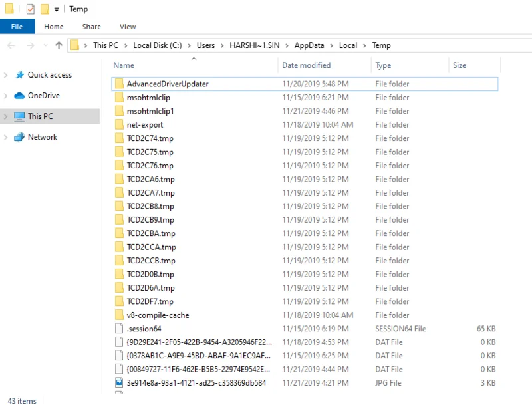The image size is (532, 409).
Task: Click the New Folder icon in title bar
Action: tap(45, 9)
